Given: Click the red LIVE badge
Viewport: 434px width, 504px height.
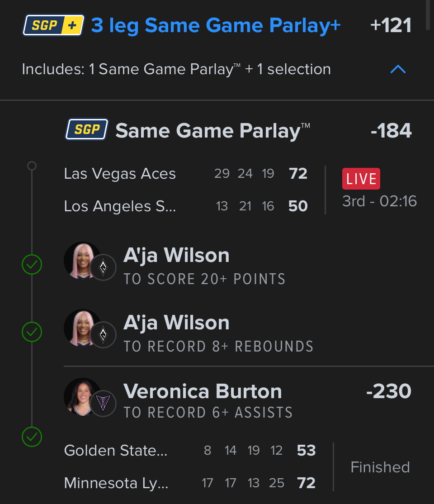Looking at the screenshot, I should tap(361, 179).
